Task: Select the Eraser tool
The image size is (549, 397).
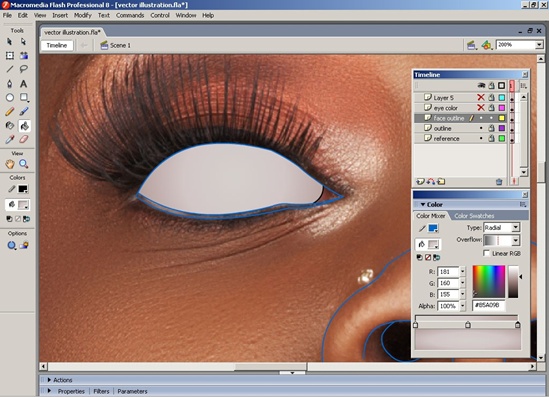Action: 24,139
